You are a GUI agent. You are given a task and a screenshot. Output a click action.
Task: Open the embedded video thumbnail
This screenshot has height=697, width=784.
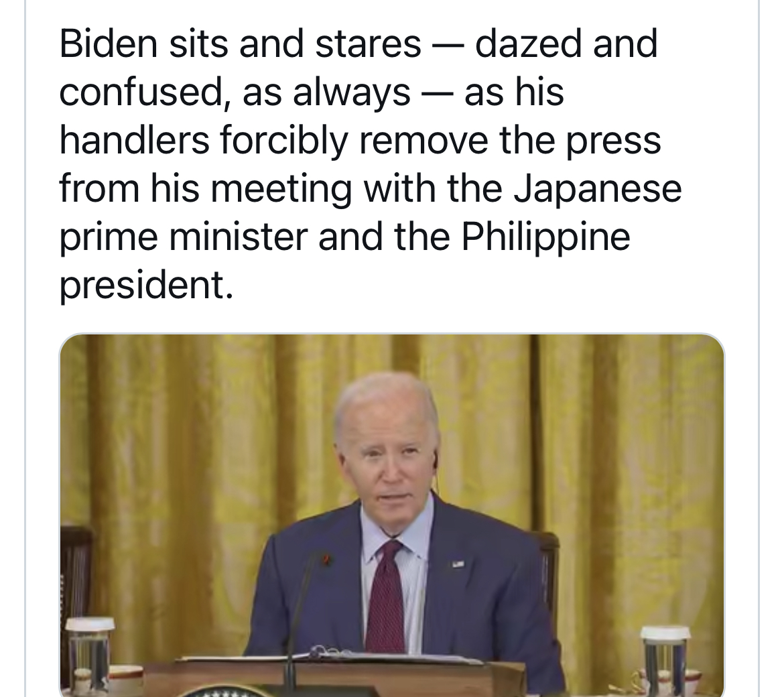point(392,515)
